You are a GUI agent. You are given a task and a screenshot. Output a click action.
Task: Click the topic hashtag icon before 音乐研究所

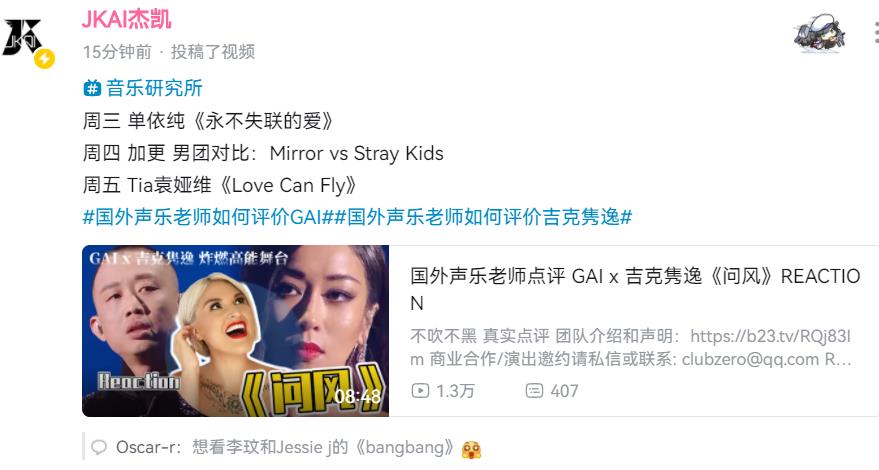tap(92, 88)
